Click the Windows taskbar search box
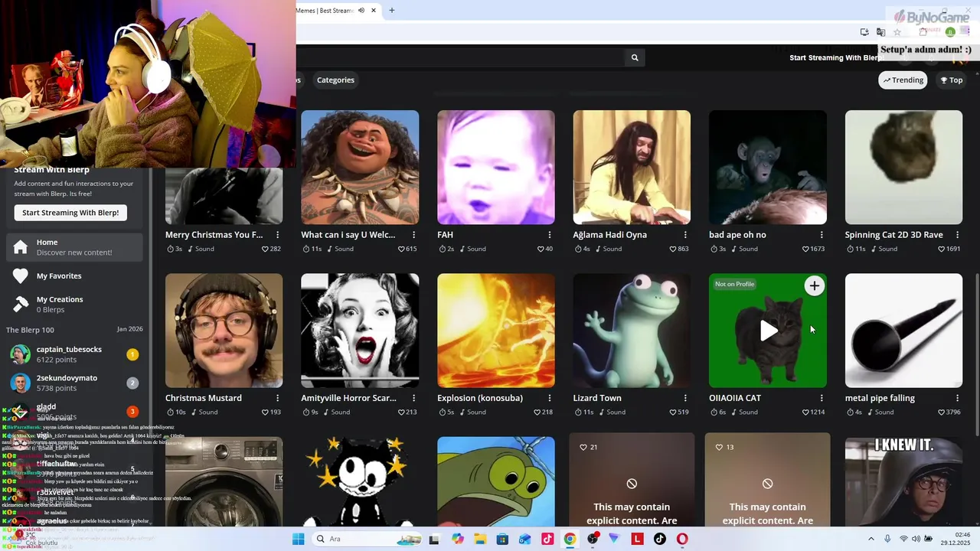The height and width of the screenshot is (551, 980). click(365, 539)
